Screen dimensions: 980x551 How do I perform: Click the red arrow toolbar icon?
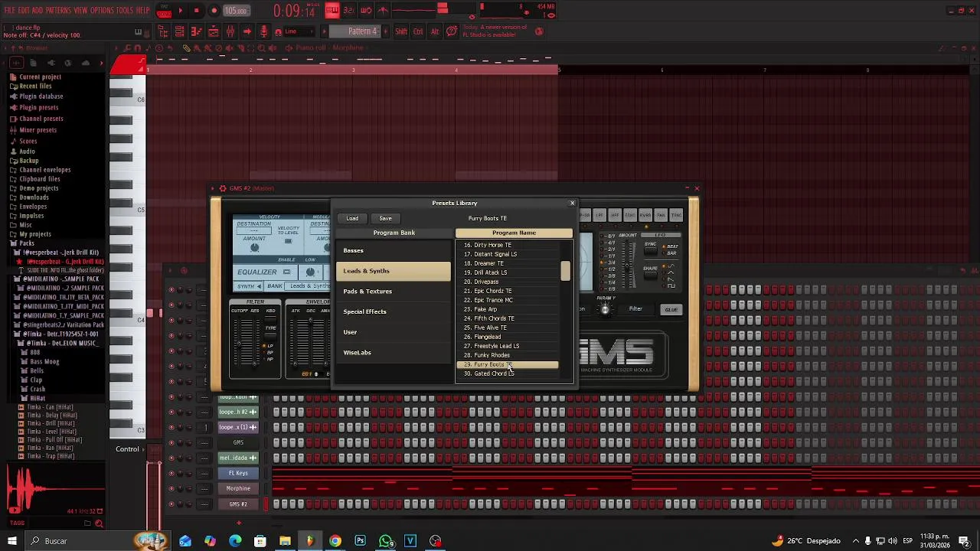pyautogui.click(x=247, y=31)
